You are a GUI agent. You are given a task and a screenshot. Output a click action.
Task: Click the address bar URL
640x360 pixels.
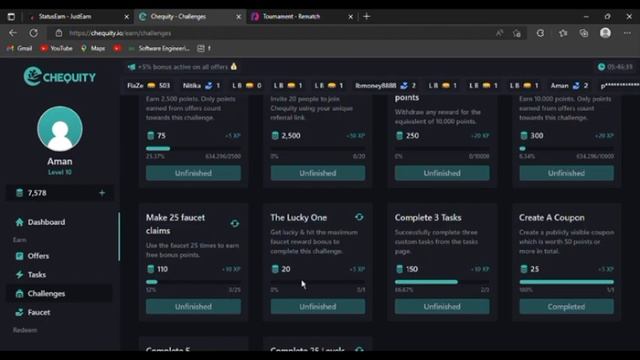[x=120, y=33]
